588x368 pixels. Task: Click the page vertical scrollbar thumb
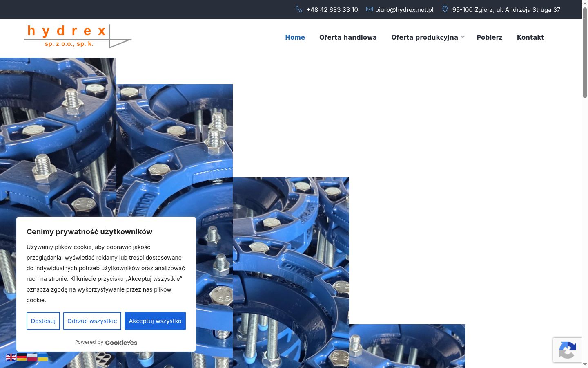coord(585,52)
